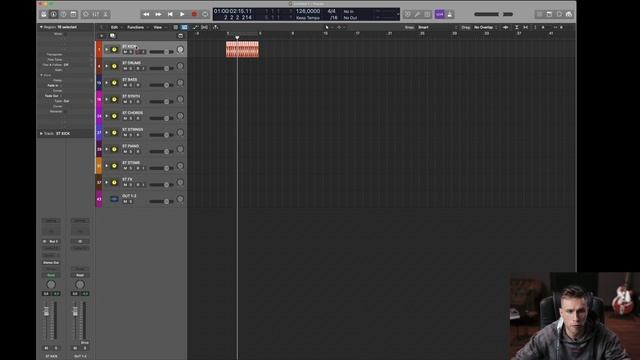Viewport: 640px width, 360px height.
Task: Click the ST STRINGS track yellow icon
Action: click(115, 133)
